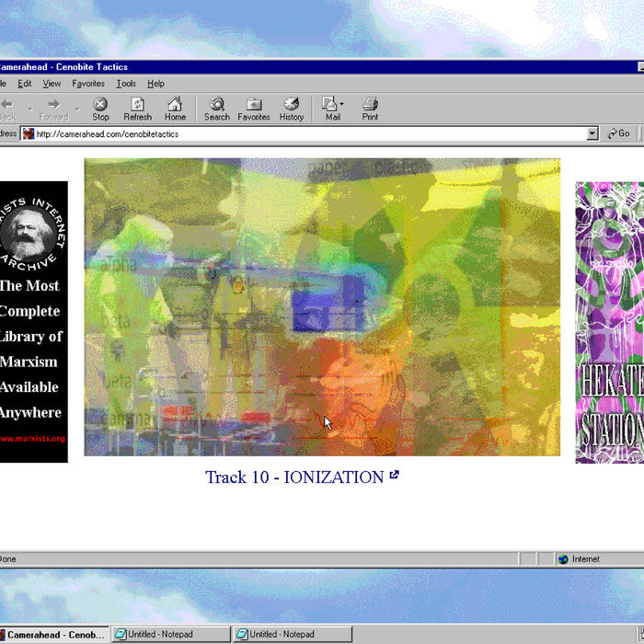Click the Mail envelope icon
Viewport: 644px width, 644px height.
click(x=329, y=105)
